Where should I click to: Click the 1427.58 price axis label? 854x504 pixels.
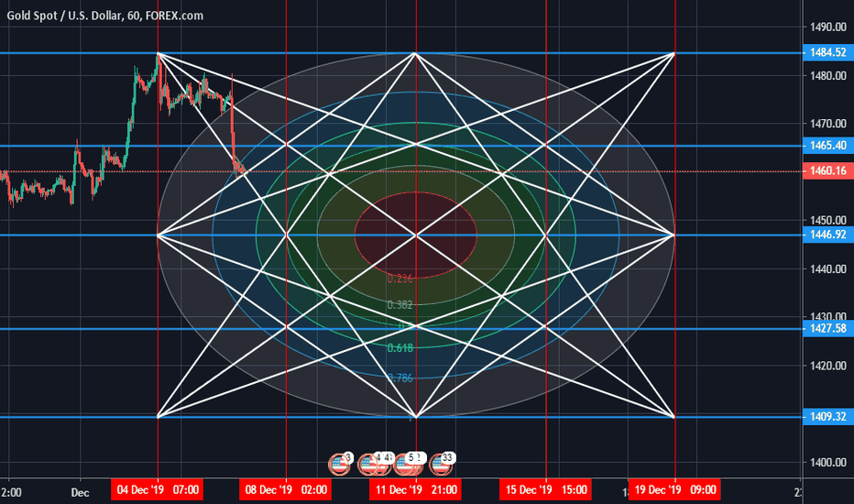click(x=827, y=328)
